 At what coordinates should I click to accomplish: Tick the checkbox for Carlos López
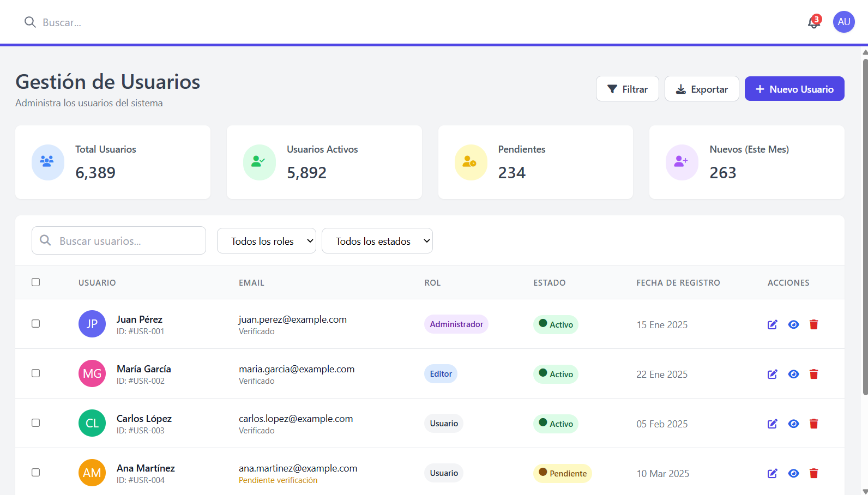click(x=36, y=423)
